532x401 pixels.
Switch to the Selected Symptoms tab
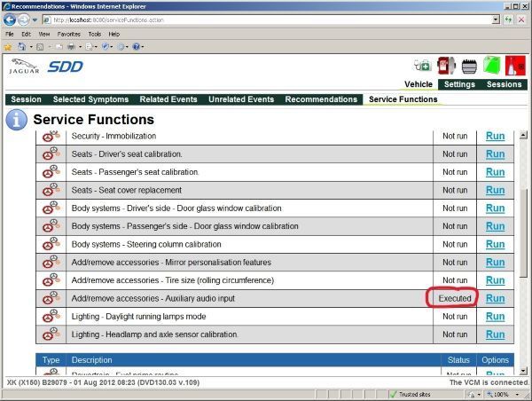tap(90, 99)
